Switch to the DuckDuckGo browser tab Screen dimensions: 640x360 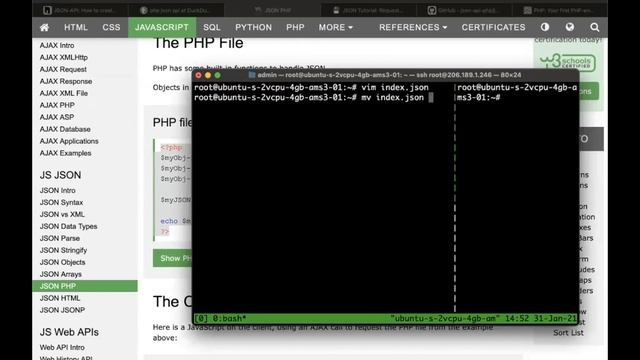[176, 10]
